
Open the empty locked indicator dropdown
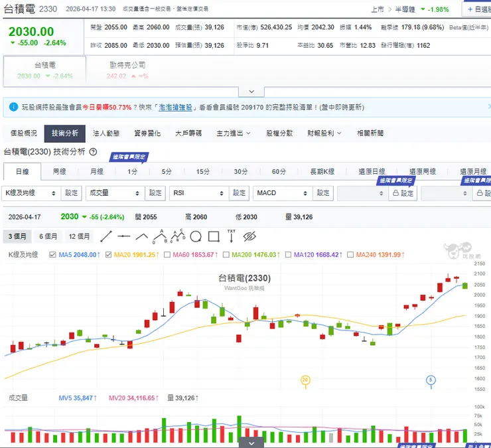(362, 193)
